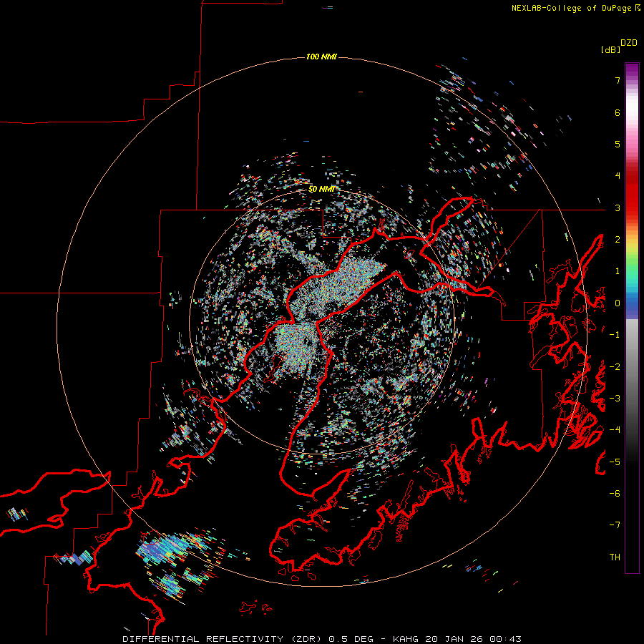Click the 6 dB tick label on color scale

[618, 112]
